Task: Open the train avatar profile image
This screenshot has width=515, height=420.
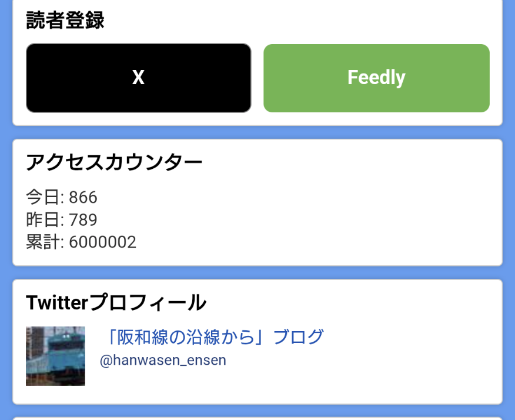Action: pos(55,356)
